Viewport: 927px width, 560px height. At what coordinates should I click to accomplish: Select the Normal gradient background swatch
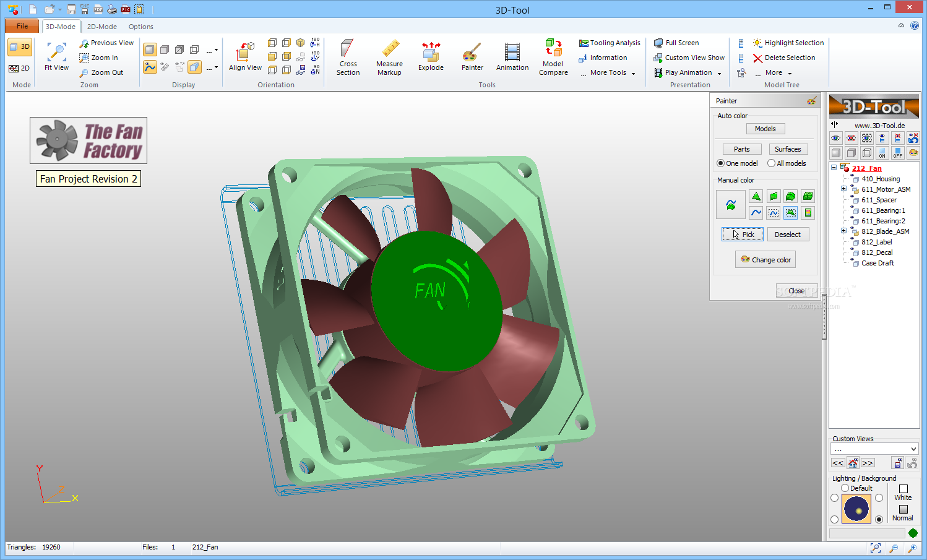[903, 509]
